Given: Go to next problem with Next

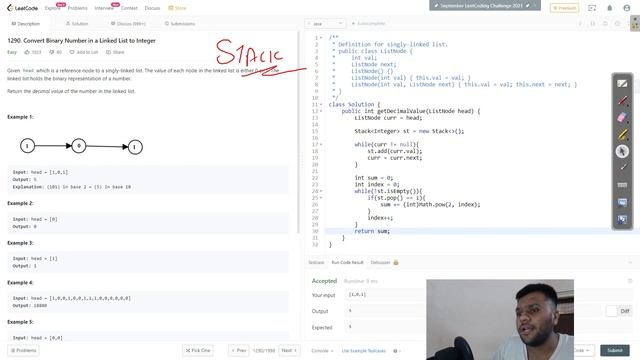Looking at the screenshot, I should click(x=289, y=351).
